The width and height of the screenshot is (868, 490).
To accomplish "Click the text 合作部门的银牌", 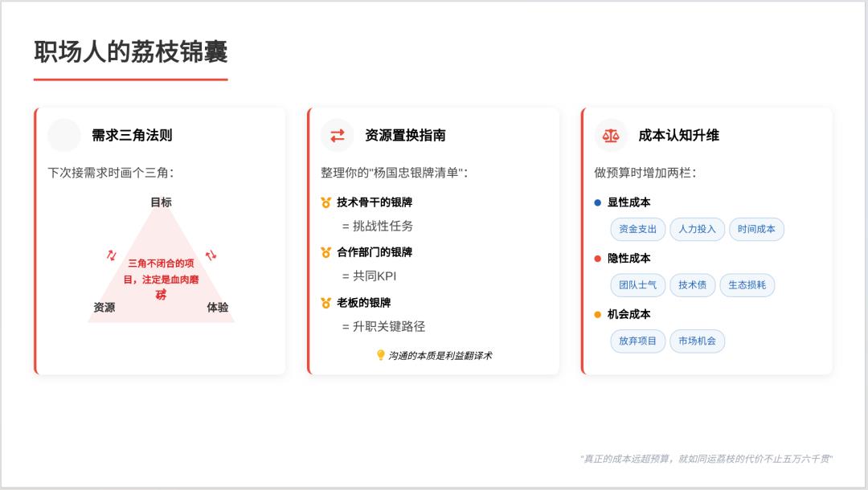I will [x=375, y=252].
